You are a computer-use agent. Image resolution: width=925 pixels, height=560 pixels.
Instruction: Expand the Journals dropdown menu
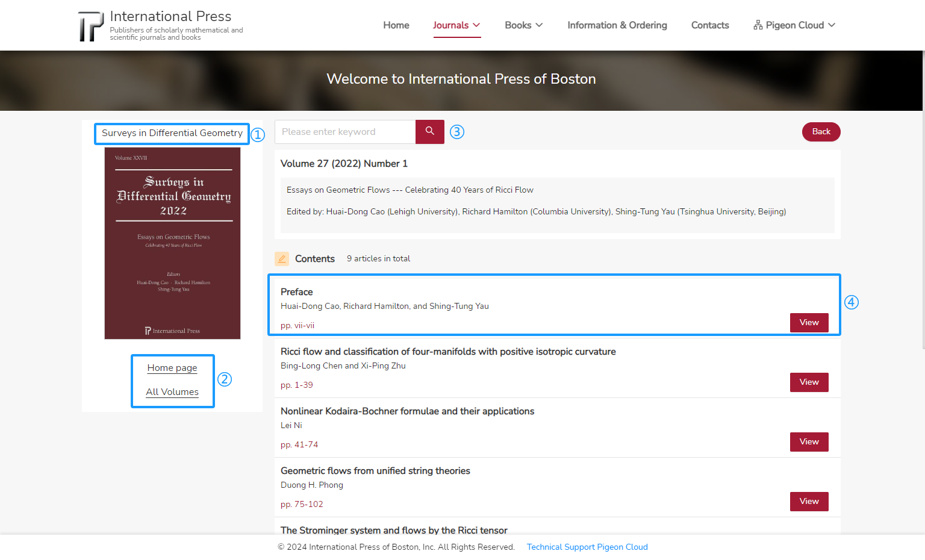click(456, 25)
